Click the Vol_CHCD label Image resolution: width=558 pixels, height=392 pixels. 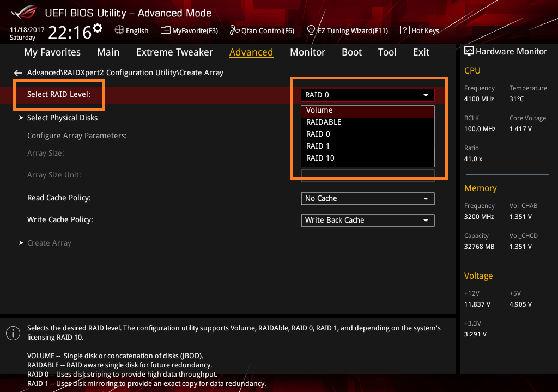click(524, 236)
